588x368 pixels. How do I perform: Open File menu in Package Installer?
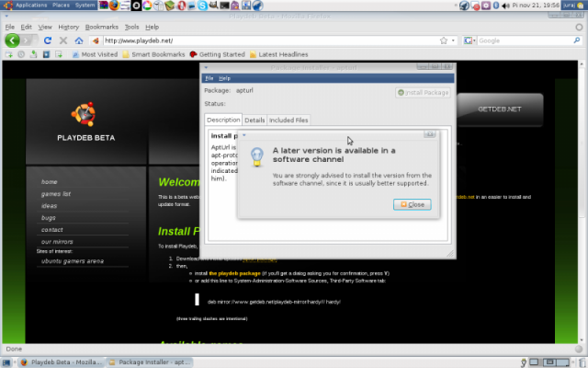coord(209,78)
